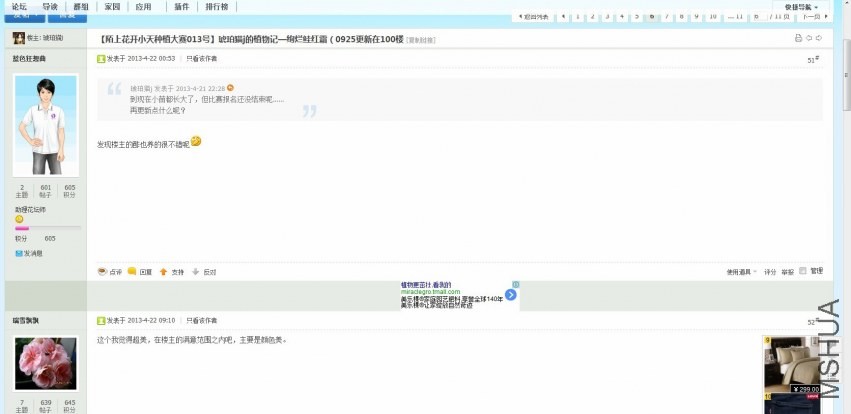Expand the 使用道具 dropdown on post 51
The image size is (851, 414).
point(741,272)
